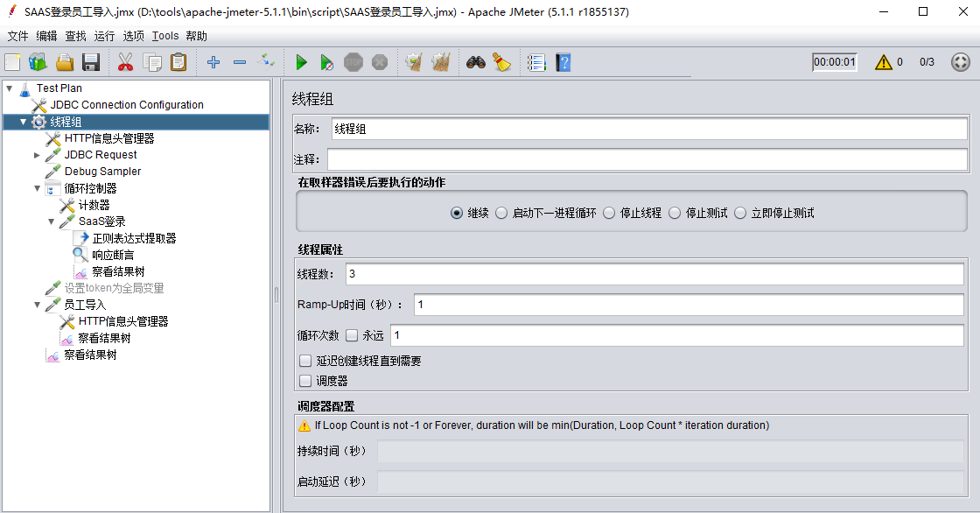Viewport: 980px width, 513px height.
Task: Collapse the SaaS登录 node arrow
Action: (x=52, y=221)
